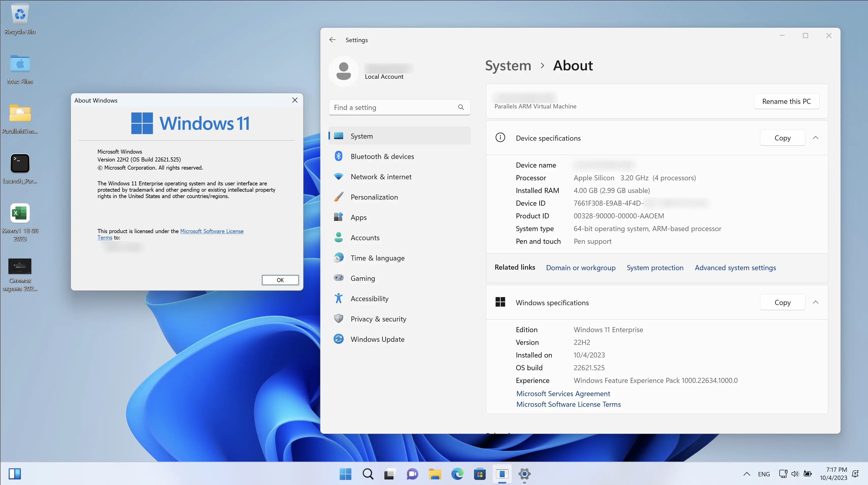This screenshot has height=485, width=868.
Task: Open Windows Update in sidebar
Action: click(377, 339)
